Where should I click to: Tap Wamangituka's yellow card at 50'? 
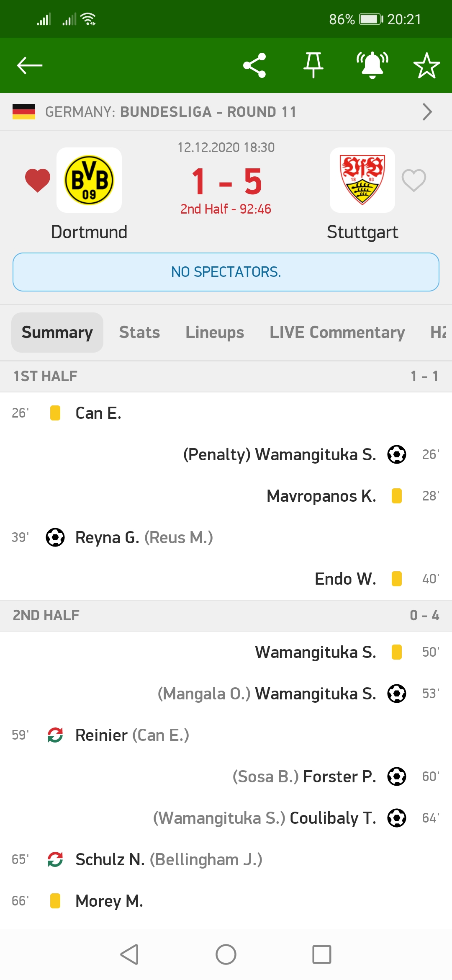pyautogui.click(x=397, y=652)
